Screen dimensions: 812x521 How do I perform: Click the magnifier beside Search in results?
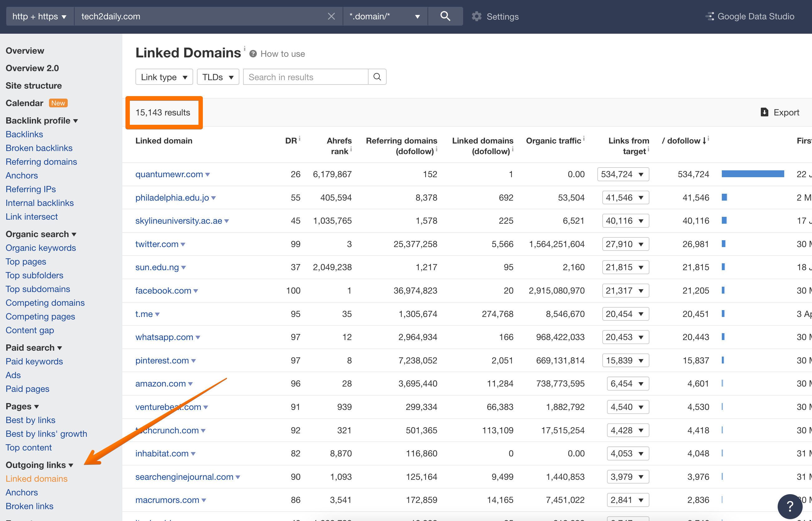377,77
